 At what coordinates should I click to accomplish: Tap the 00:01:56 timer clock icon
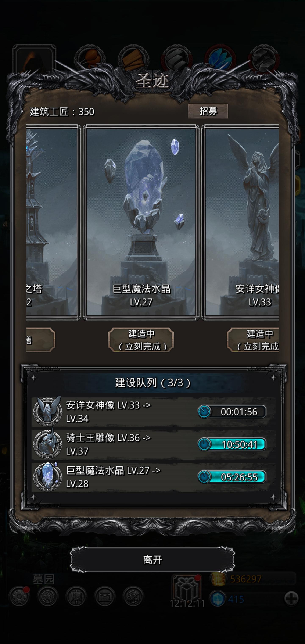click(204, 412)
